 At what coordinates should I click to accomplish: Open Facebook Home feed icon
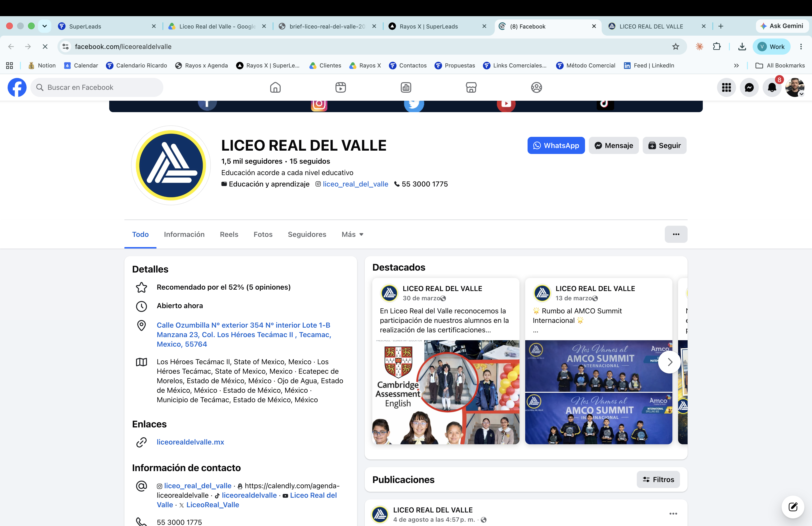click(x=275, y=87)
